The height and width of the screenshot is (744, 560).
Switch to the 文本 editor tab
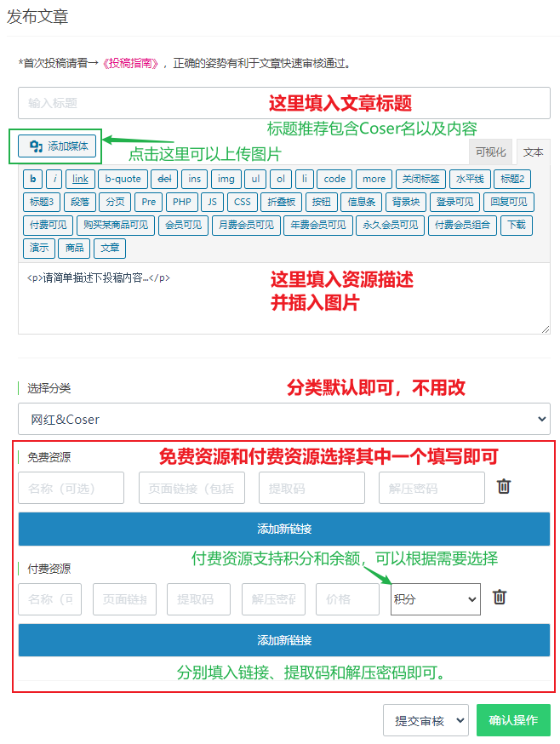[x=533, y=152]
